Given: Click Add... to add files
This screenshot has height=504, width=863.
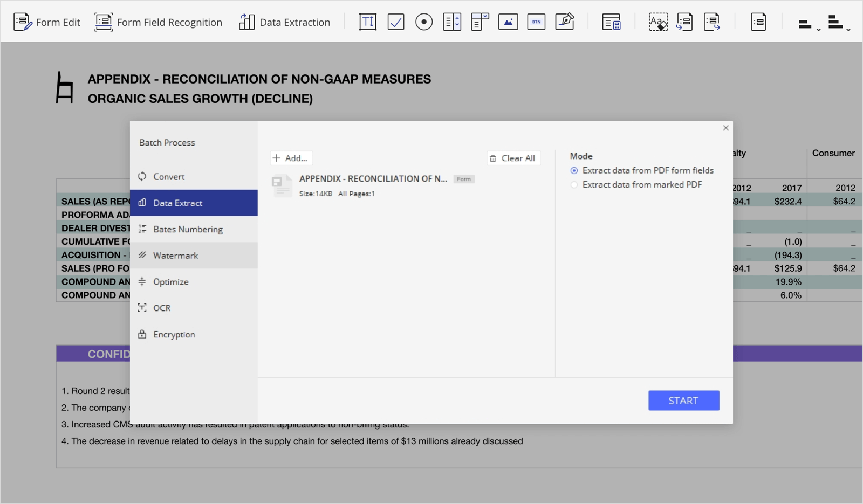Looking at the screenshot, I should 291,158.
